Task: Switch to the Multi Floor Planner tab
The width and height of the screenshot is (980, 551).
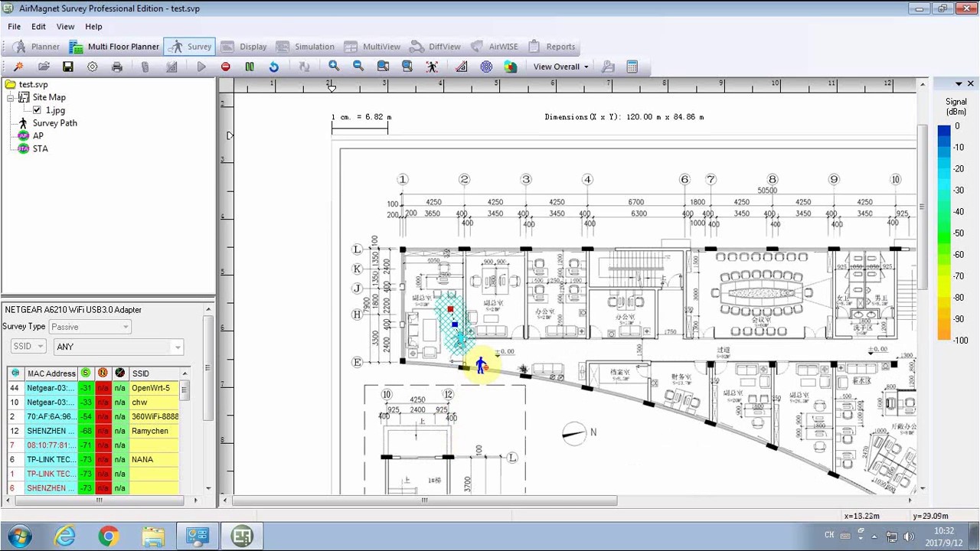Action: click(114, 47)
